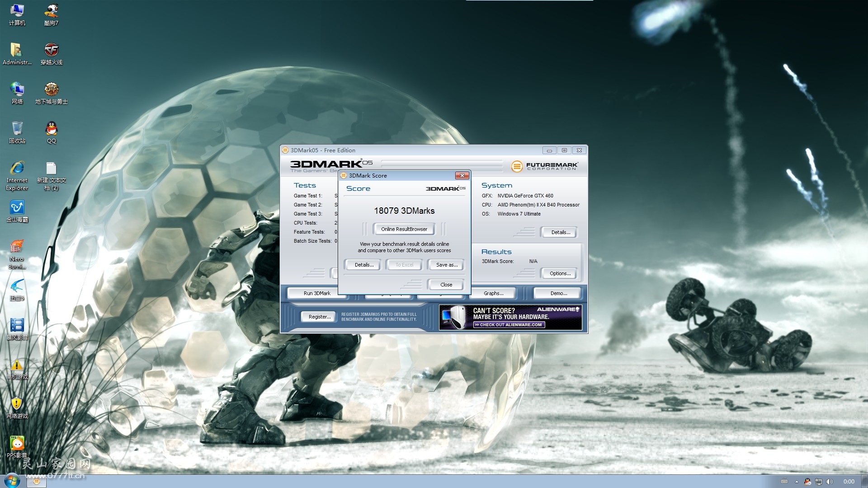Screen dimensions: 868x488
Task: Open the 单机游戏 desktop icon
Action: point(17,369)
